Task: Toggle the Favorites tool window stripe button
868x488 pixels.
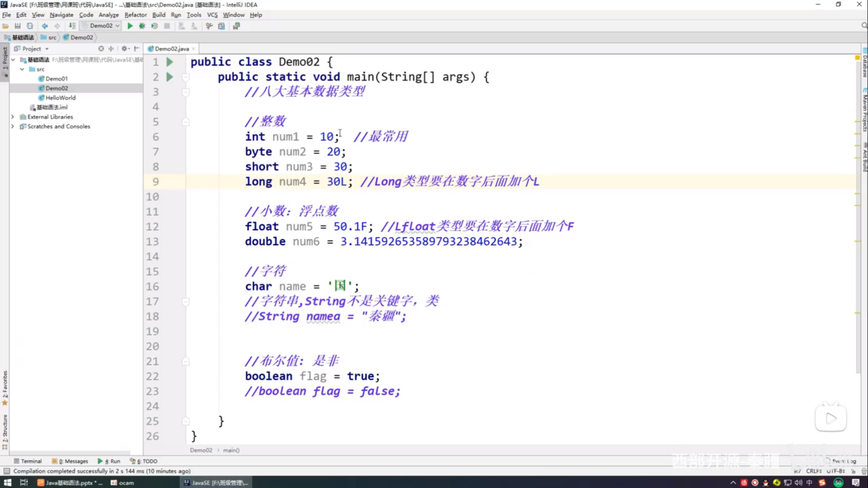Action: 5,387
